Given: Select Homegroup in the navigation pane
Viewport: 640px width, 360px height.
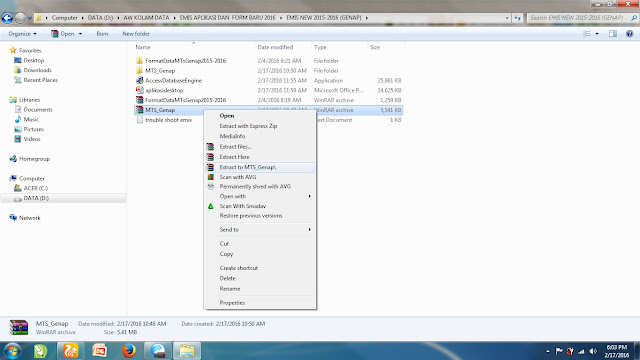Looking at the screenshot, I should coord(34,159).
